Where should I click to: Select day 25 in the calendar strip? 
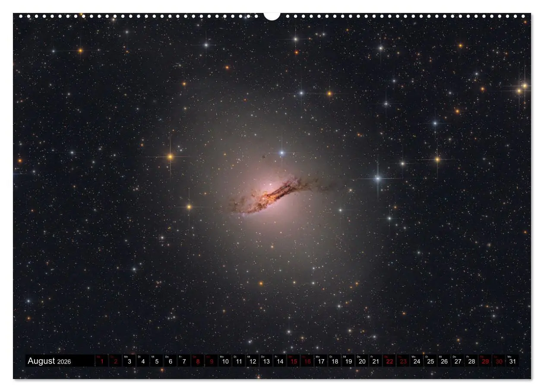pyautogui.click(x=430, y=361)
